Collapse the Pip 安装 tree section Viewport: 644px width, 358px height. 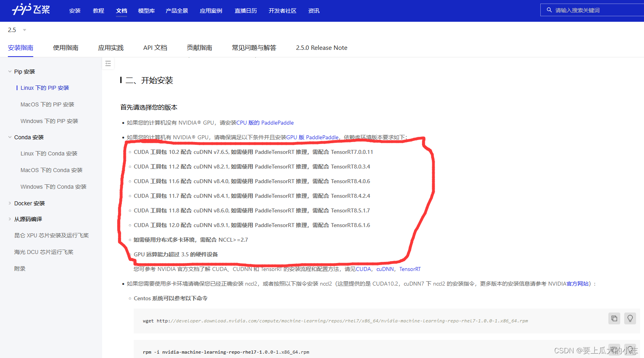coord(10,72)
